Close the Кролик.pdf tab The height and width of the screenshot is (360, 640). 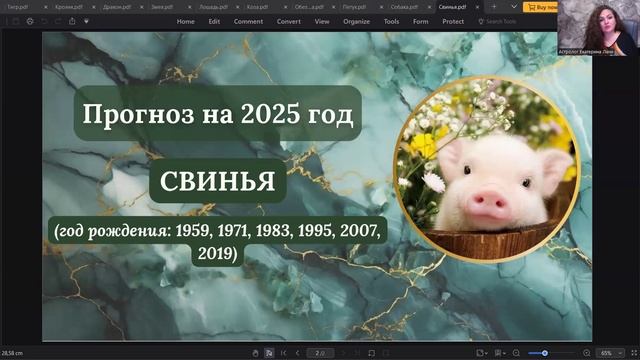pyautogui.click(x=93, y=7)
